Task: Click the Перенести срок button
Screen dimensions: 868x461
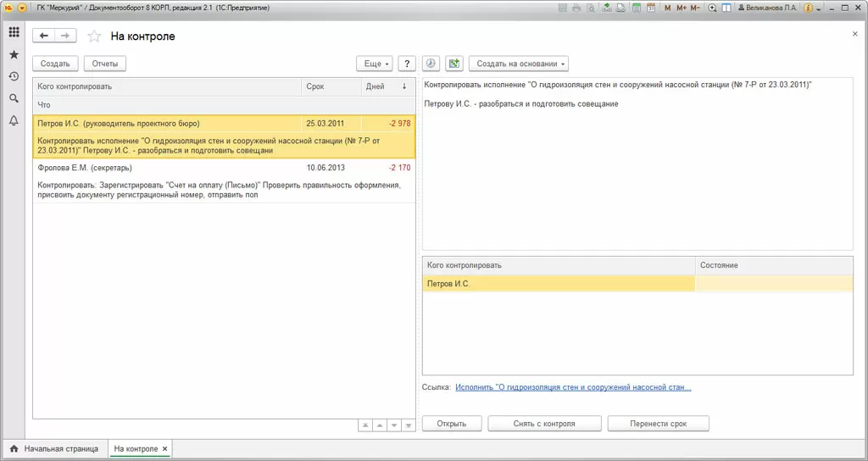Action: click(658, 424)
